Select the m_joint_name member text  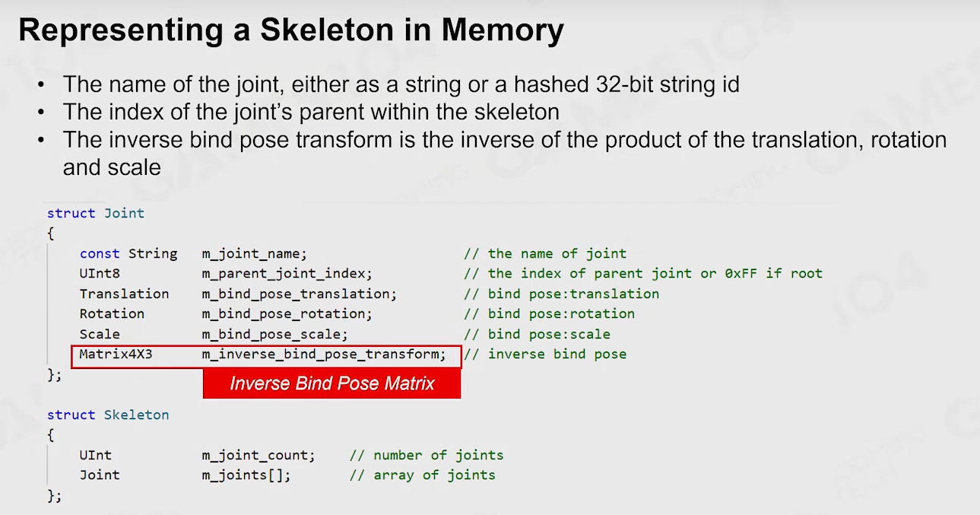click(x=254, y=254)
